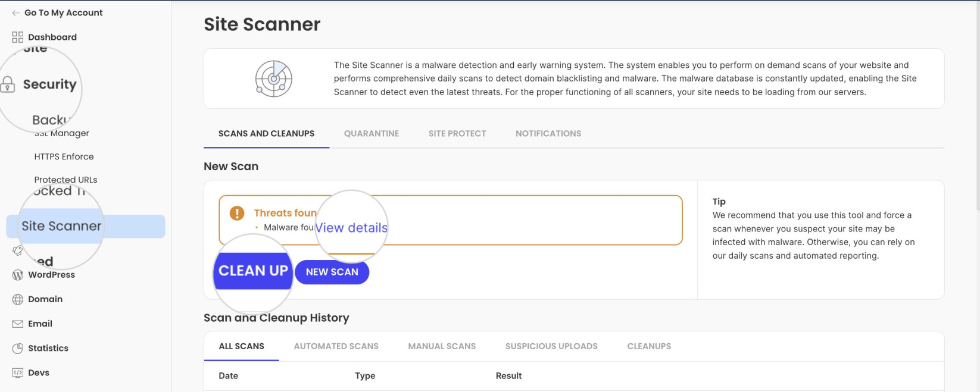Click the Clean Up button

tap(253, 271)
